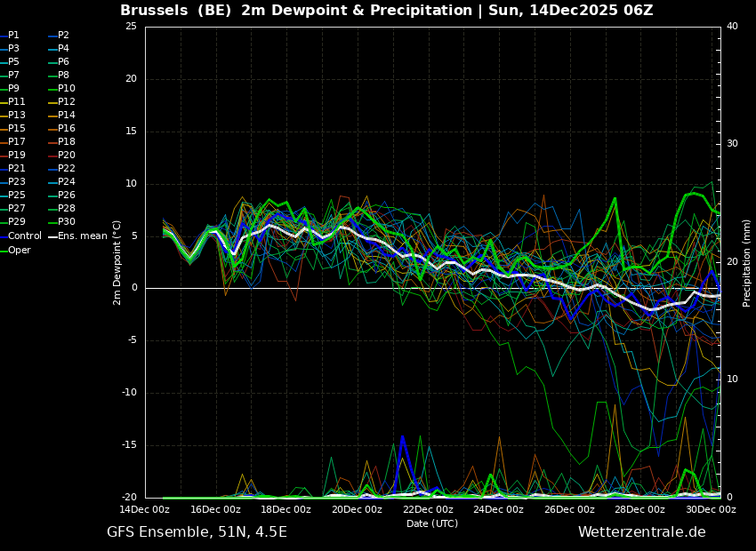Click the P7 legend label
The image size is (756, 551).
point(13,76)
